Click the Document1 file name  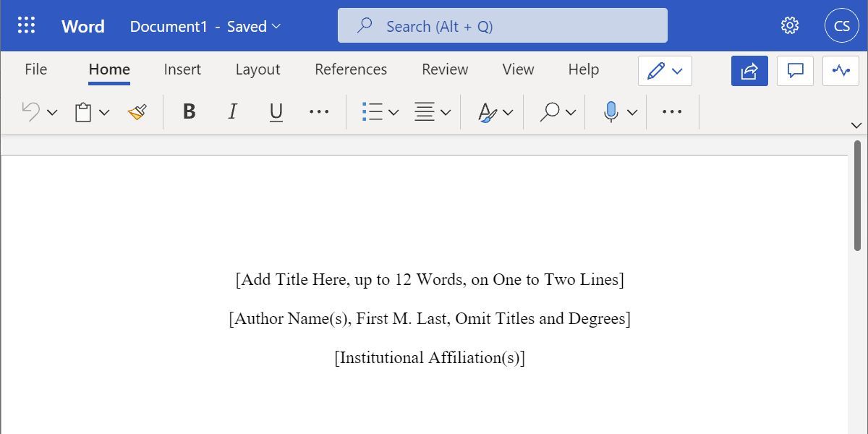169,26
